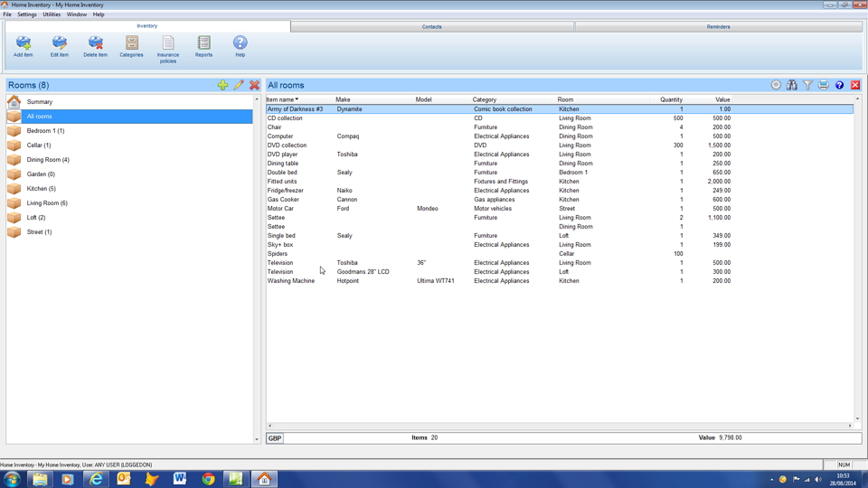Image resolution: width=868 pixels, height=488 pixels.
Task: Click the Goodmans 28" LCD make cell
Action: click(363, 272)
